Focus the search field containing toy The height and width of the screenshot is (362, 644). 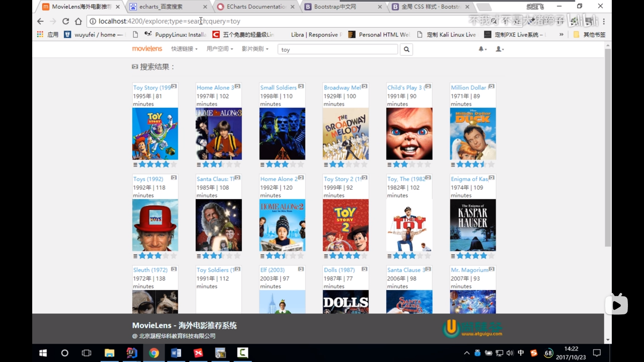click(x=337, y=49)
